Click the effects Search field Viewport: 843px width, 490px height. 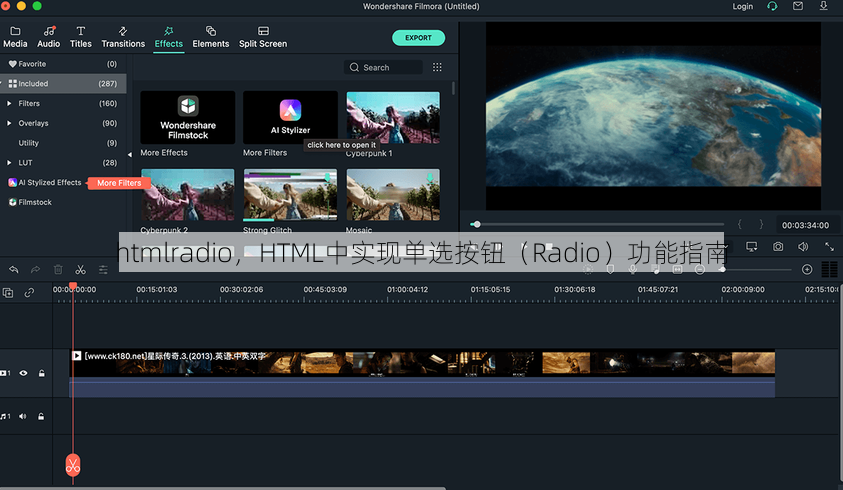pos(383,67)
